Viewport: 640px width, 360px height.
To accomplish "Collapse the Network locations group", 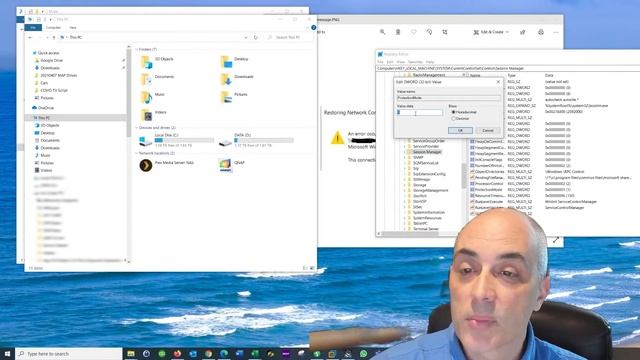I will pos(137,153).
